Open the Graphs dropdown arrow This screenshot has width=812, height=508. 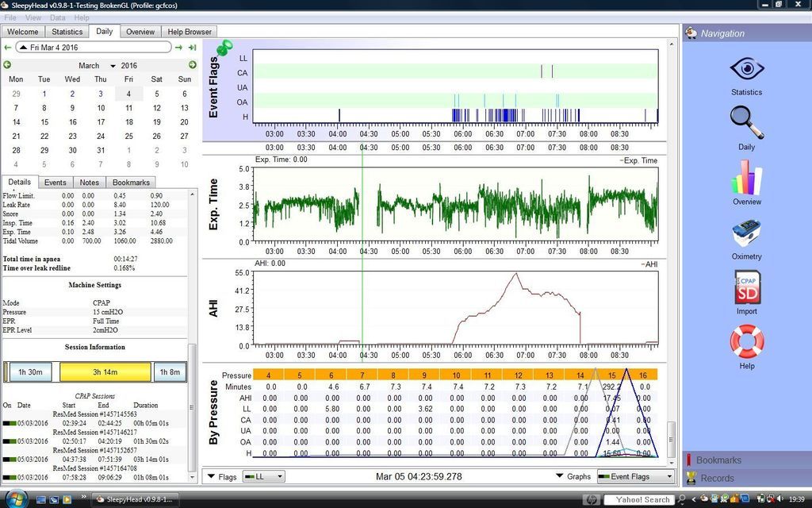click(x=559, y=476)
